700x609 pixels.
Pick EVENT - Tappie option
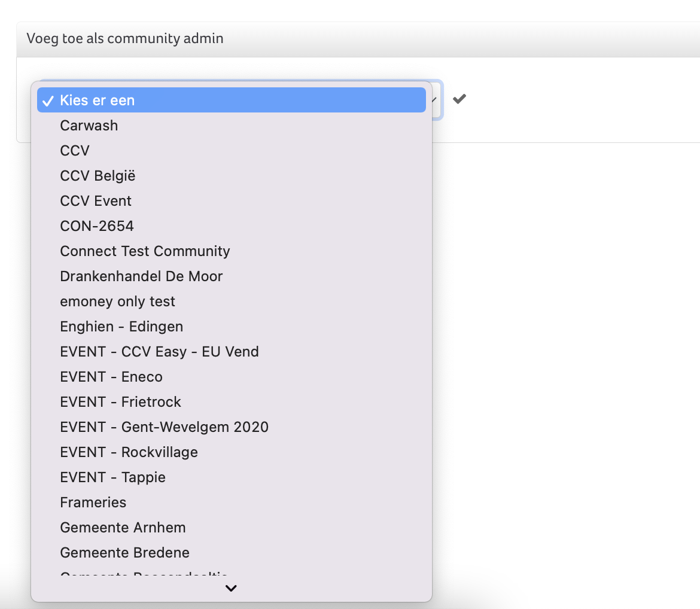point(232,477)
